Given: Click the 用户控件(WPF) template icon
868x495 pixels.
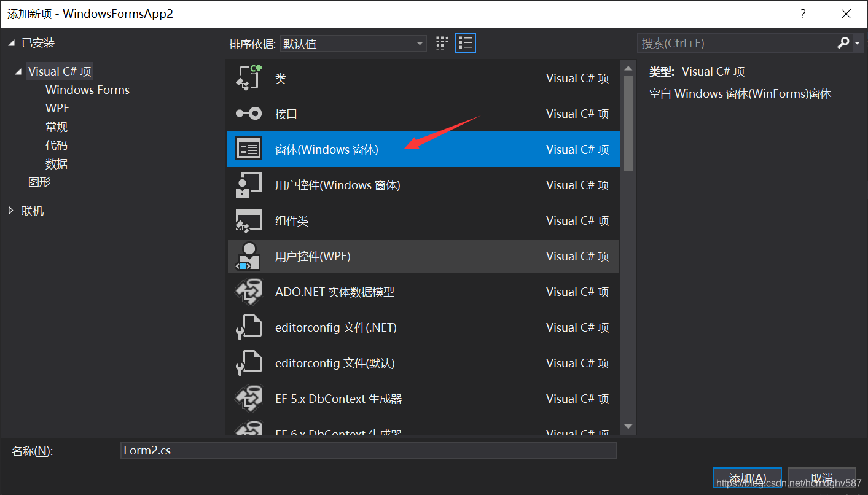Looking at the screenshot, I should click(249, 256).
